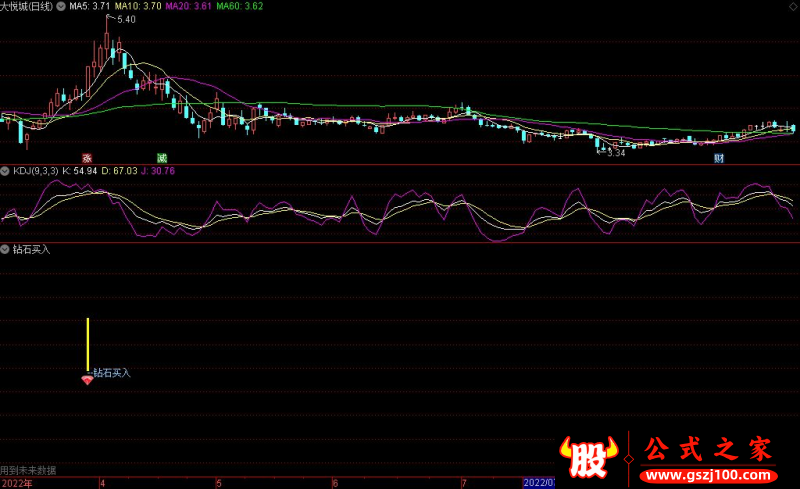800x489 pixels.
Task: Open the www.gszj100.com link
Action: click(708, 475)
